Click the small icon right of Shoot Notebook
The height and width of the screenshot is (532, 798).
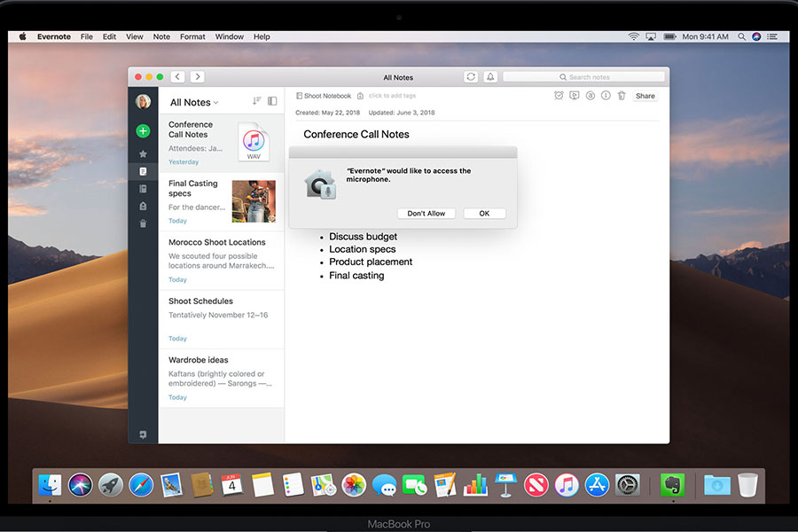[x=360, y=96]
